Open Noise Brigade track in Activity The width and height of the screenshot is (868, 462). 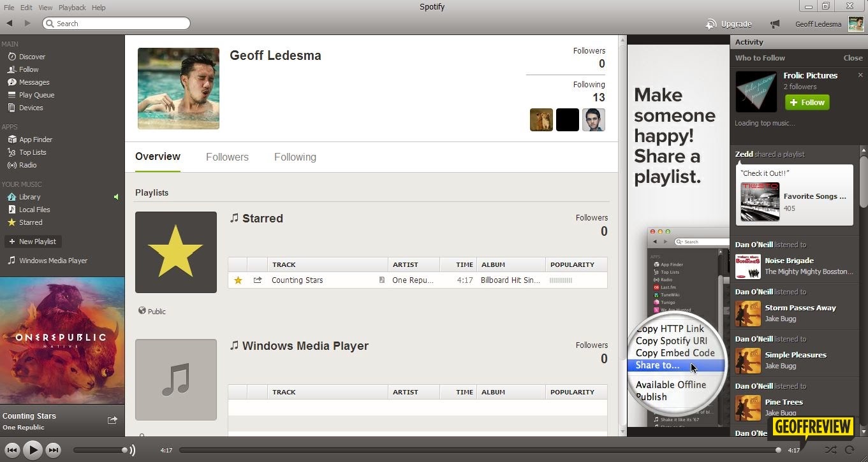[x=789, y=261]
